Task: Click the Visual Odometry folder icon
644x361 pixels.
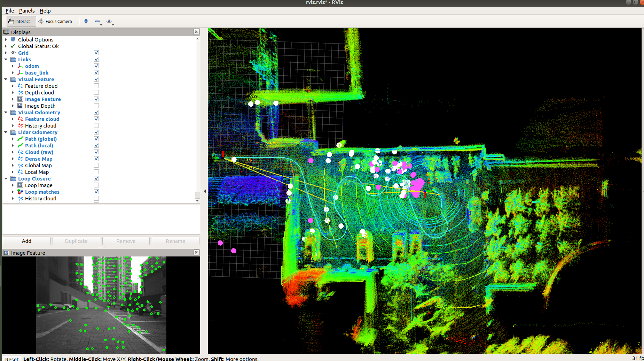Action: [13, 112]
